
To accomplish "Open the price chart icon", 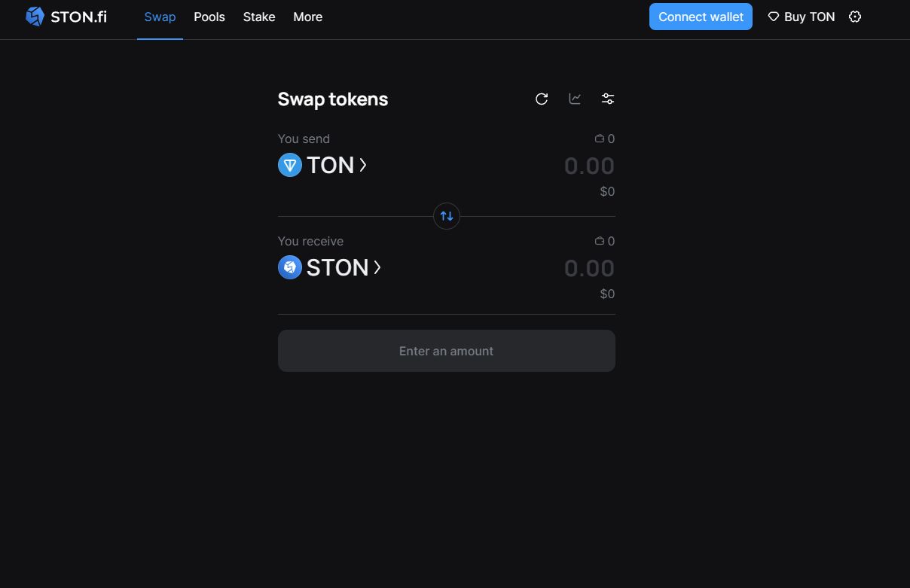I will [575, 99].
